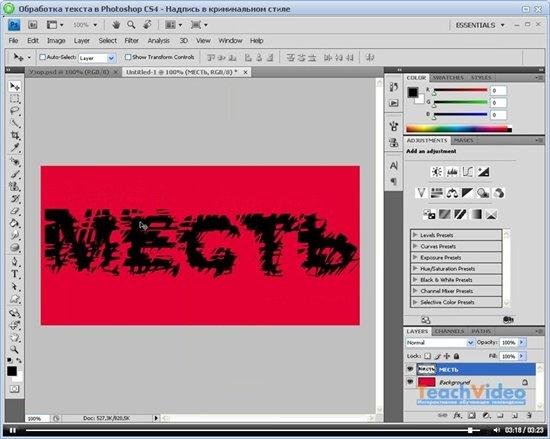550x439 pixels.
Task: Hide the Background layer
Action: click(409, 382)
